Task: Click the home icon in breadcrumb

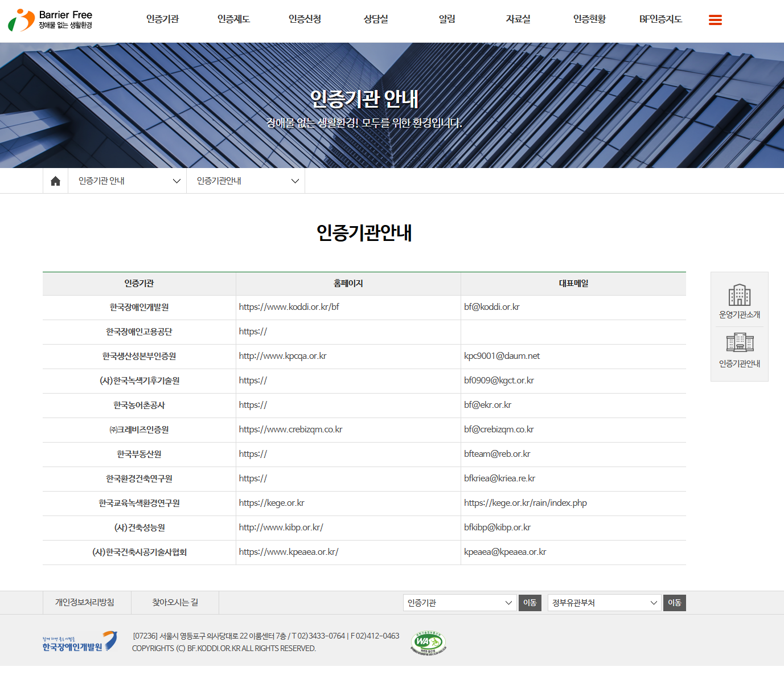Action: 55,181
